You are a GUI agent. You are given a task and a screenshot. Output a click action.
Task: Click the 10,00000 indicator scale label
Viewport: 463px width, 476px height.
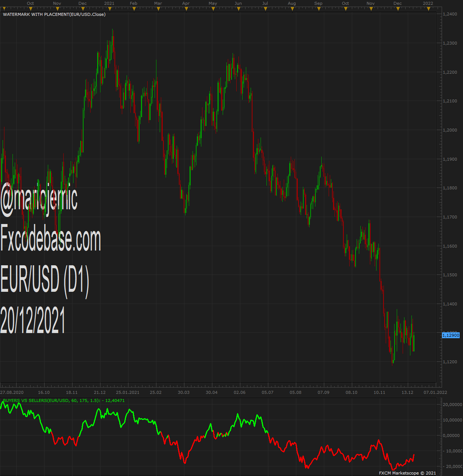452,420
